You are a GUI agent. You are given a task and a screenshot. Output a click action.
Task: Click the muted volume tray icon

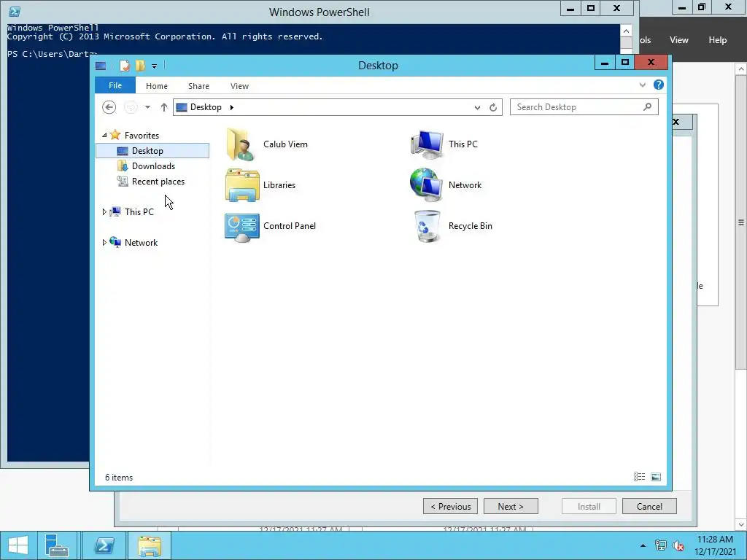click(678, 545)
